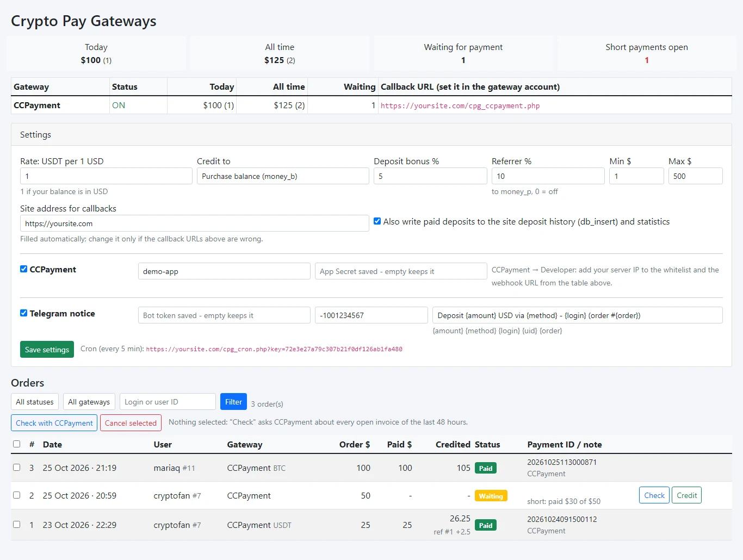Screen dimensions: 743x560
Task: Click the Save settings button
Action: point(47,350)
